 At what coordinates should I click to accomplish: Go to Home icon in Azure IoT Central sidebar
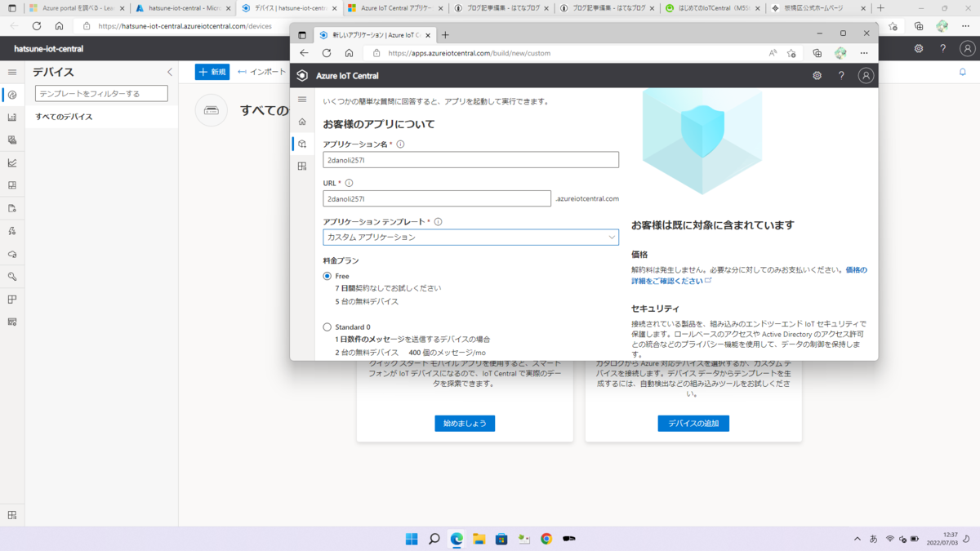[302, 122]
